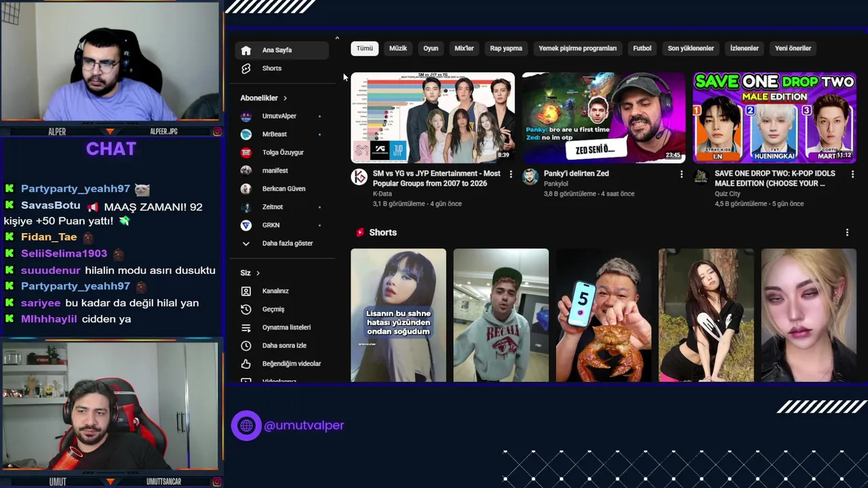
Task: Open SAVE ONE DROP TWO video title
Action: coord(775,178)
